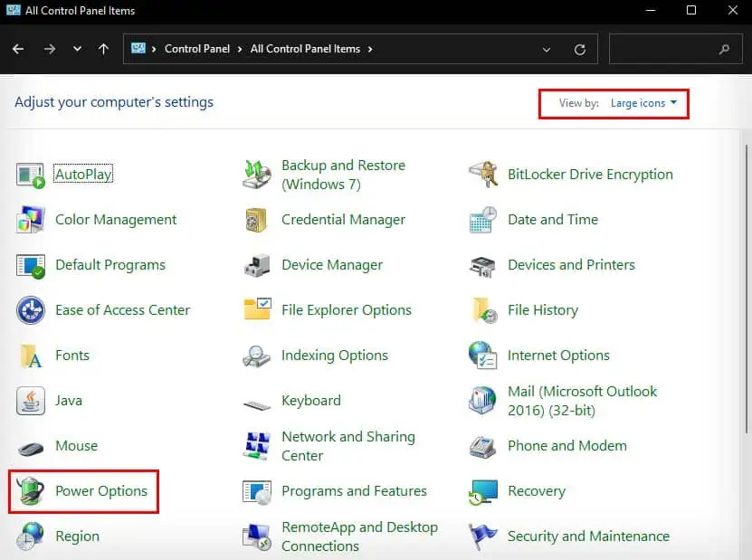
Task: Open the BitLocker Drive Encryption icon
Action: point(483,174)
